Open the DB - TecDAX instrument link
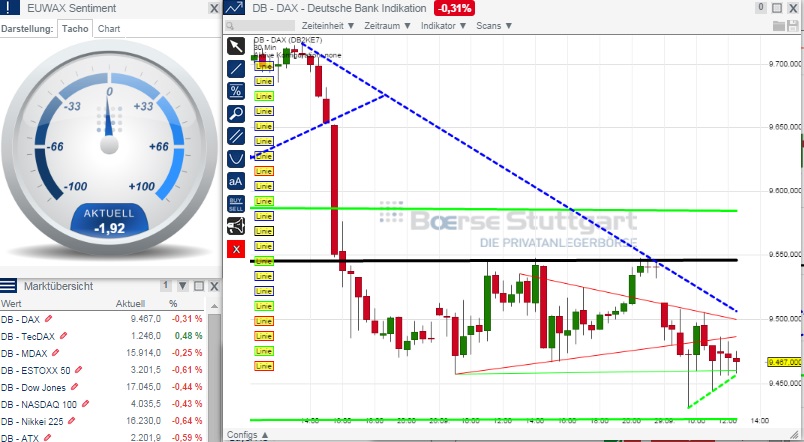This screenshot has width=804, height=442. (x=28, y=336)
